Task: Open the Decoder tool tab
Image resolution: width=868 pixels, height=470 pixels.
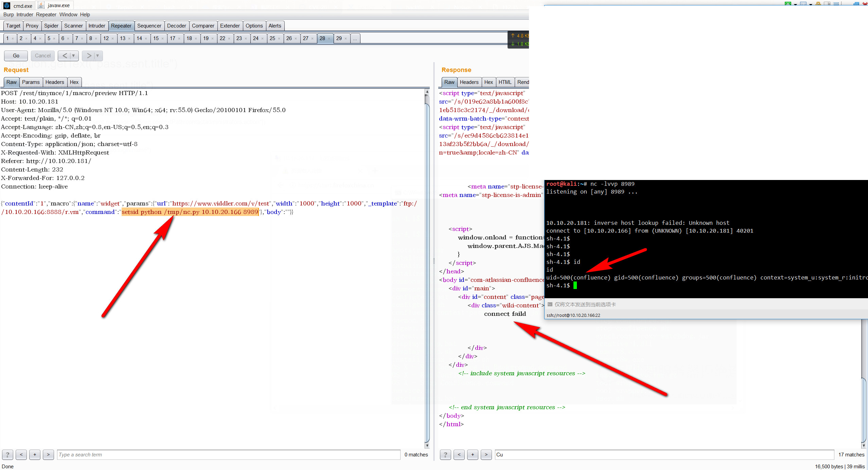Action: coord(176,26)
